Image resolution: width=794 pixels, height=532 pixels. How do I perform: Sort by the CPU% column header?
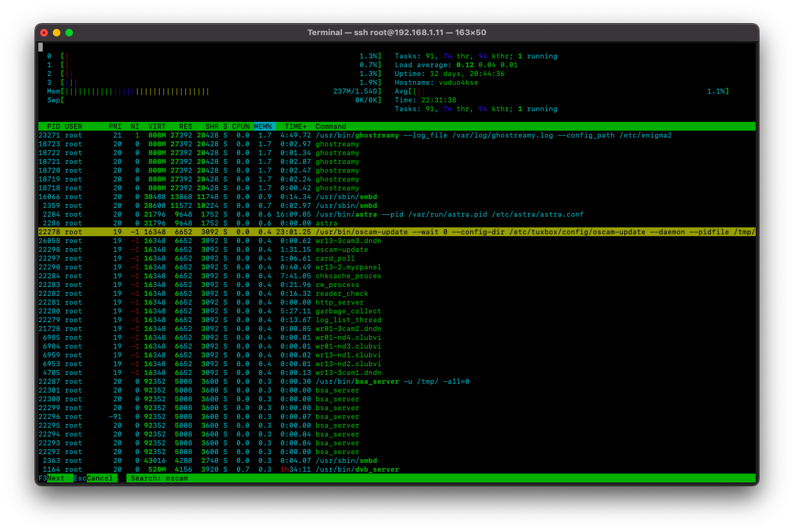pos(241,126)
